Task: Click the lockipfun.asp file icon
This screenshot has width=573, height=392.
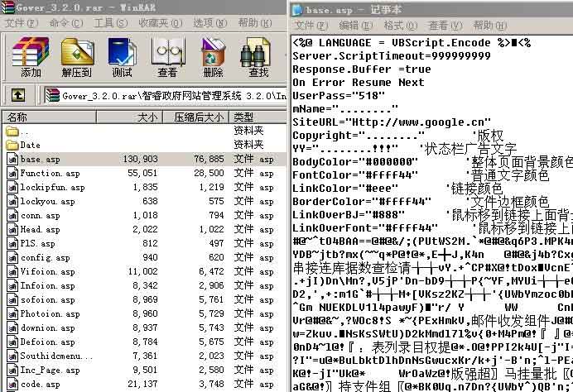Action: [x=12, y=187]
